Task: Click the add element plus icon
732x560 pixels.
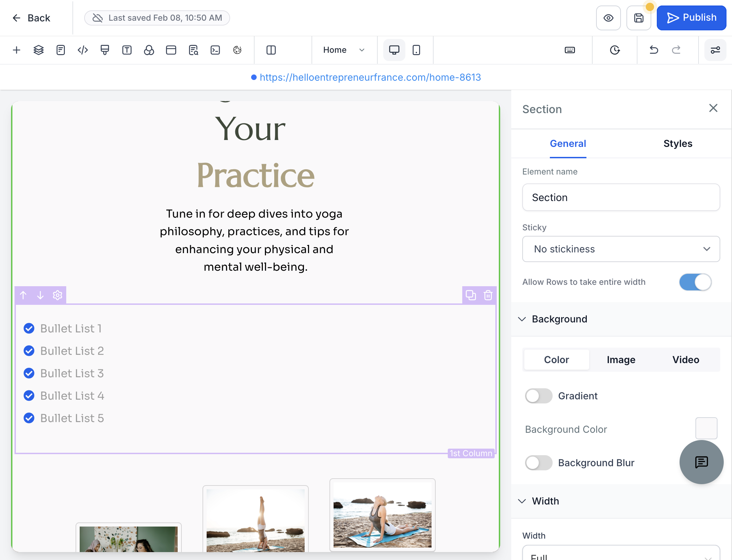Action: pyautogui.click(x=17, y=50)
